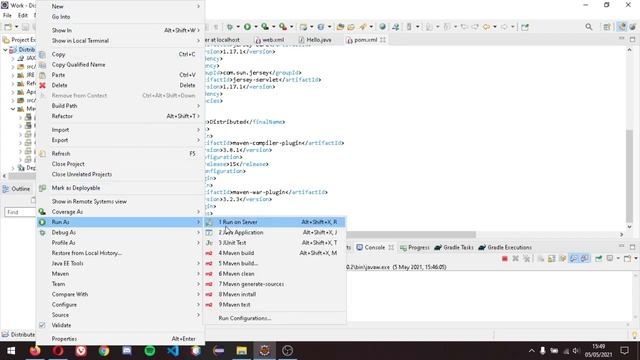Viewport: 640px width, 360px height.
Task: Click the Open Perspective icon in toolbar
Action: click(x=607, y=27)
